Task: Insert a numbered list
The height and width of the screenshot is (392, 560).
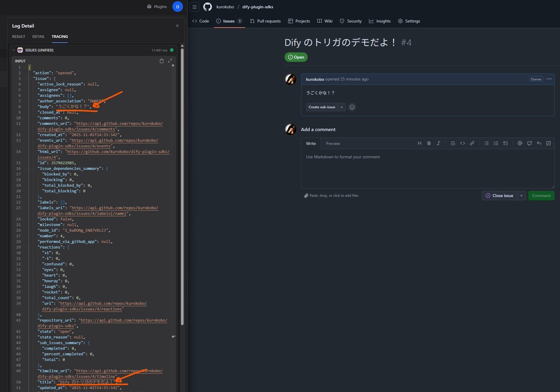Action: 496,143
